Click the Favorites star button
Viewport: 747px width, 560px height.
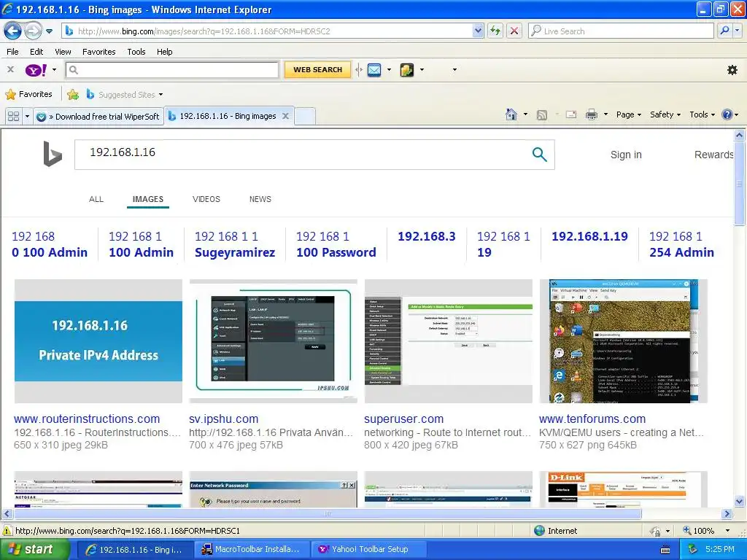28,94
